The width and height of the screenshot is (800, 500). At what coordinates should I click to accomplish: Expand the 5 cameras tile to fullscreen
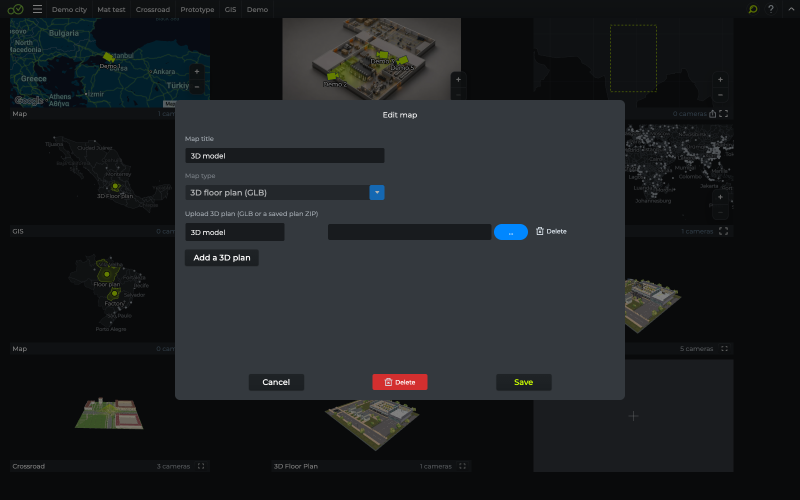point(724,348)
